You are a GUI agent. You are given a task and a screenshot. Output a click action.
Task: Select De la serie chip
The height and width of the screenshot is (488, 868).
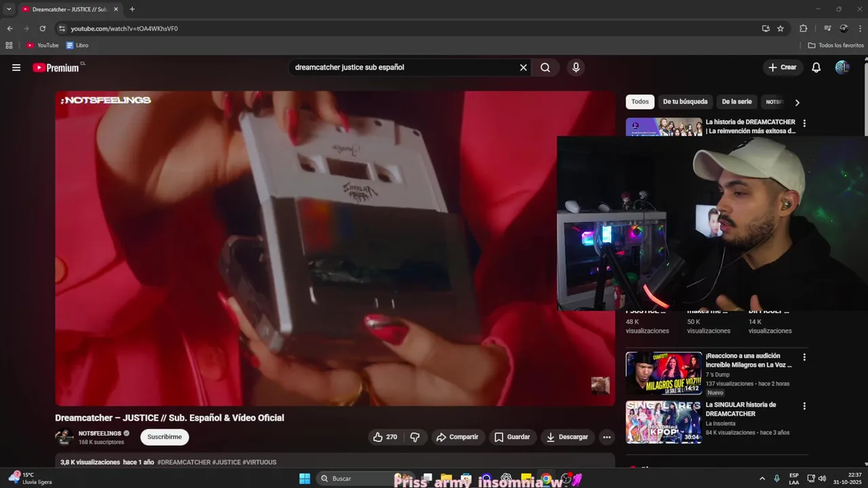tap(736, 102)
